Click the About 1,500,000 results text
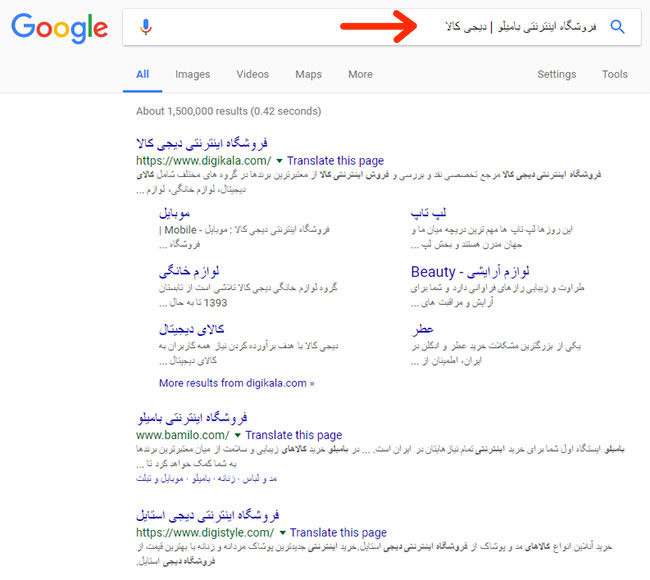Image resolution: width=650 pixels, height=580 pixels. click(x=228, y=111)
